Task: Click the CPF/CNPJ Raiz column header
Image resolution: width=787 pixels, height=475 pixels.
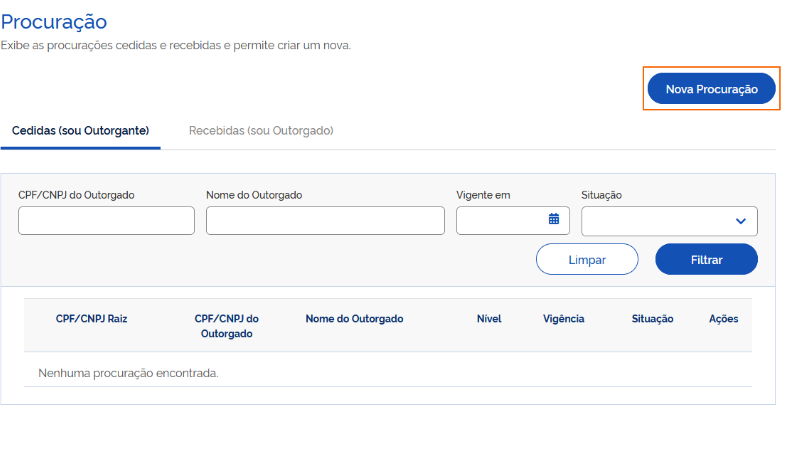Action: pyautogui.click(x=91, y=319)
